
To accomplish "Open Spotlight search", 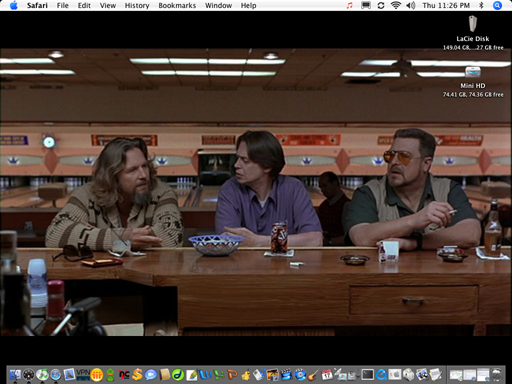I will click(497, 5).
